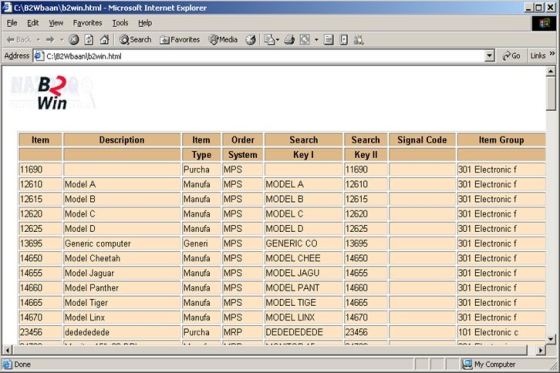Click the Description column header

(122, 140)
